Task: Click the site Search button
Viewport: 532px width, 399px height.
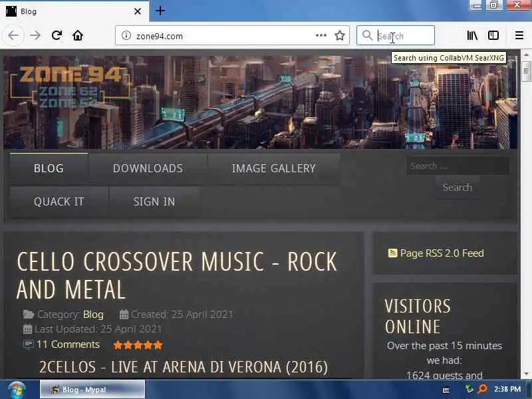Action: click(457, 188)
